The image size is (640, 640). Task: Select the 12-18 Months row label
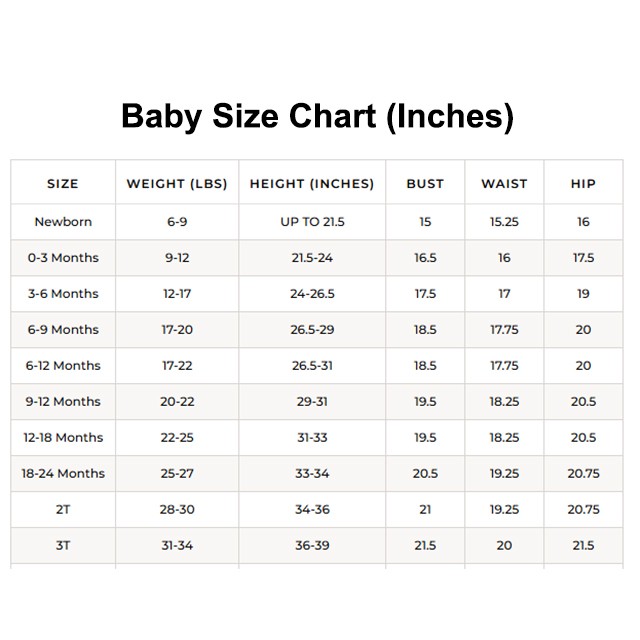(63, 437)
